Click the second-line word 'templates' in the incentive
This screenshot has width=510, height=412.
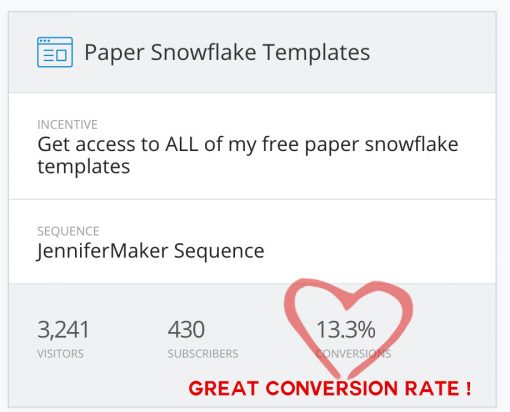(84, 167)
